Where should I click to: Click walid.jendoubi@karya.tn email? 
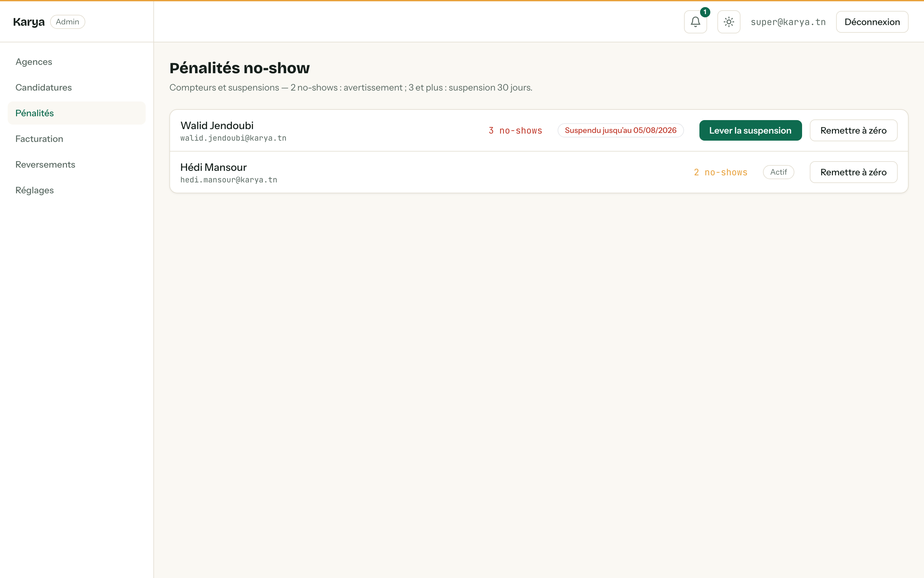(x=233, y=138)
